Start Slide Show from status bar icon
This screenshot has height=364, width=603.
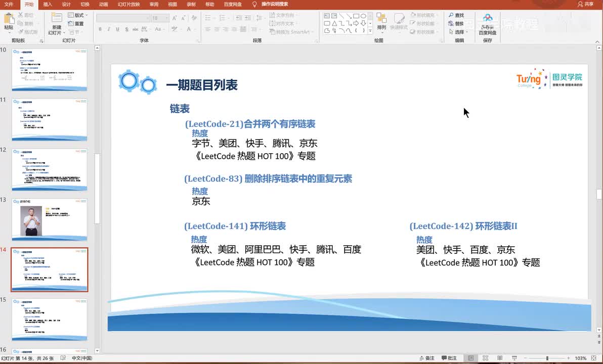tap(514, 358)
